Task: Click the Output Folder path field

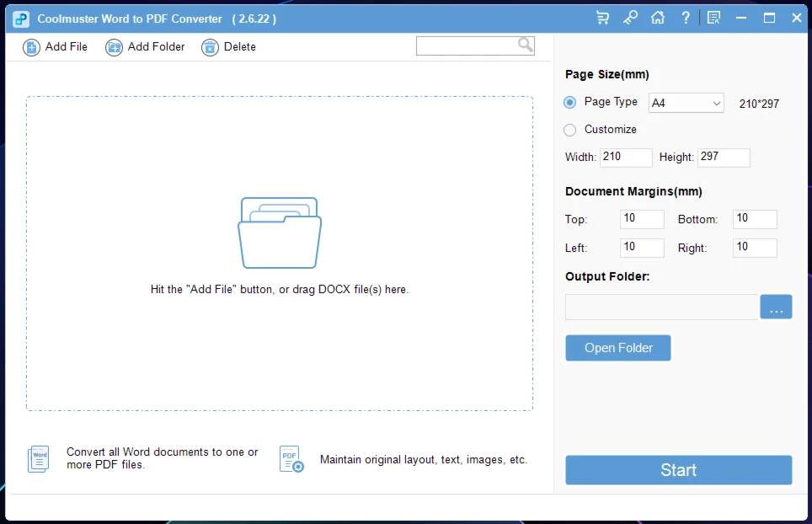Action: (x=661, y=307)
